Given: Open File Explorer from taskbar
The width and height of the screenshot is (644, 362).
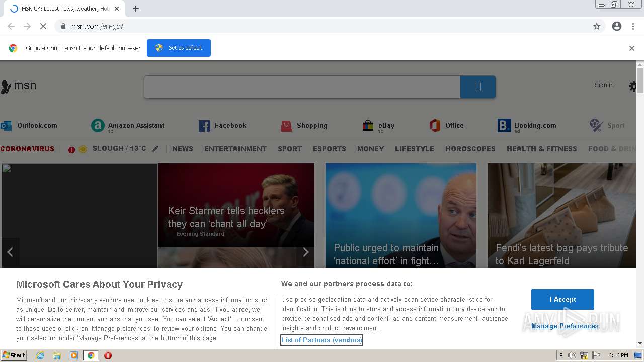Looking at the screenshot, I should 57,355.
